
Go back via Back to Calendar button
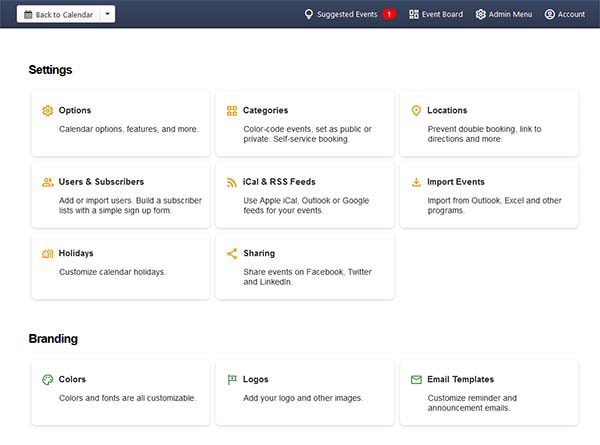click(59, 14)
